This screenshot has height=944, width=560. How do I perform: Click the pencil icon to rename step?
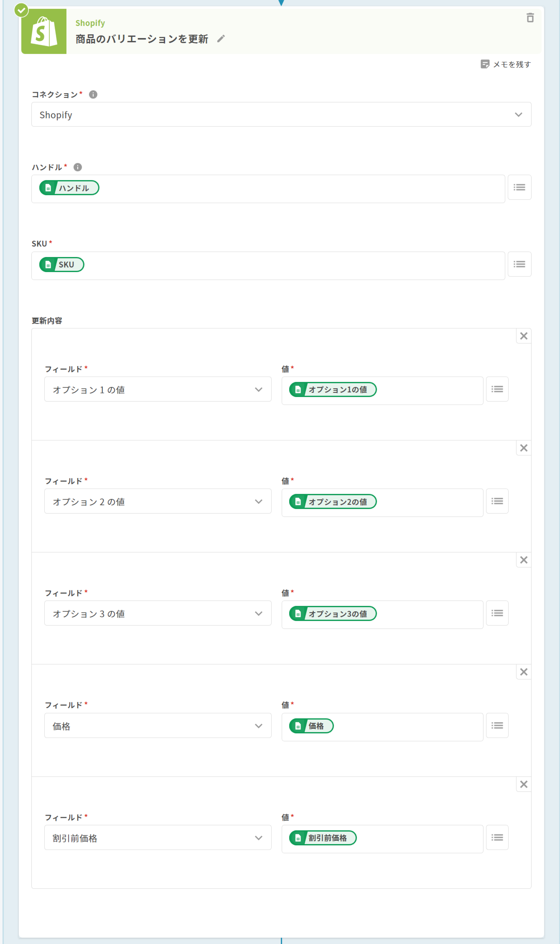click(221, 38)
